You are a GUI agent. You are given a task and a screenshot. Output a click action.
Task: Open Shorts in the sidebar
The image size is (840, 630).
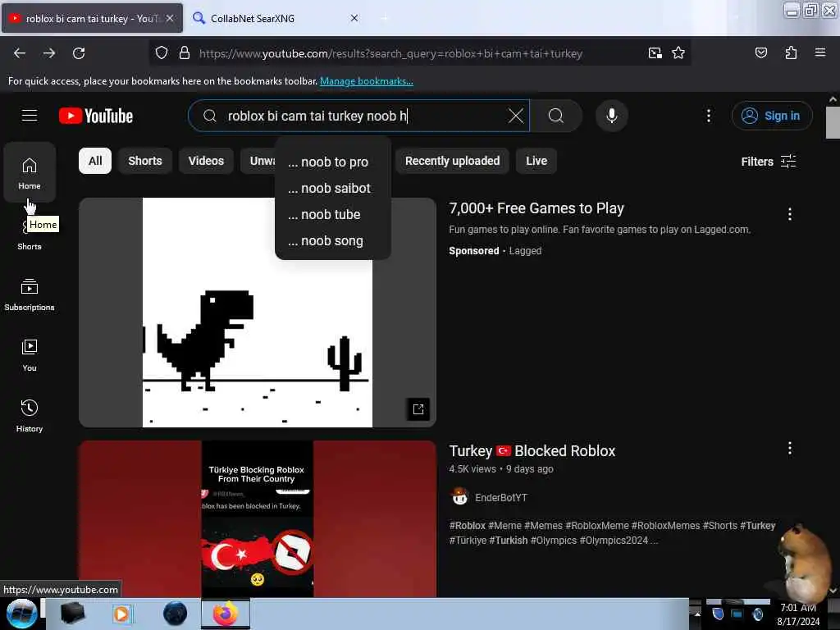(x=30, y=234)
